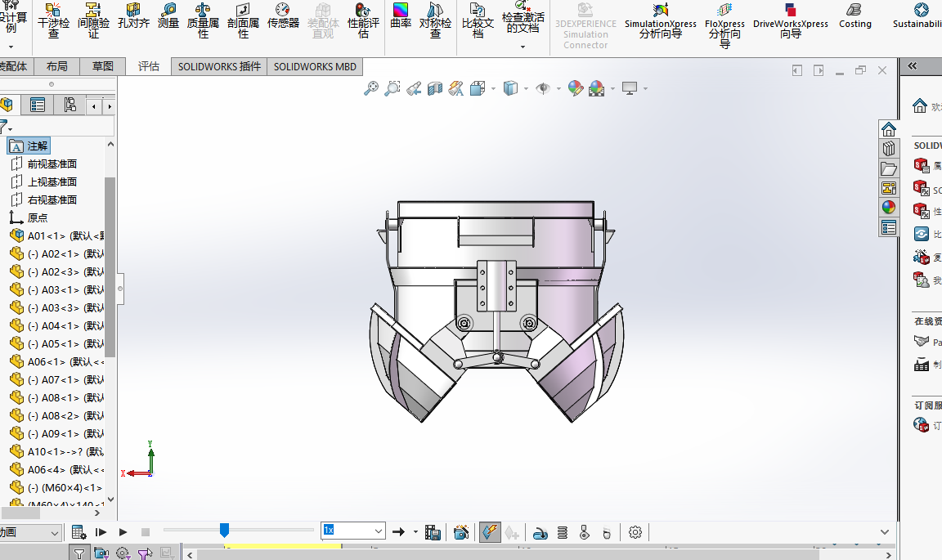Image resolution: width=942 pixels, height=560 pixels.
Task: Switch to SOLIDWORKS 插件 tab
Action: tap(219, 66)
